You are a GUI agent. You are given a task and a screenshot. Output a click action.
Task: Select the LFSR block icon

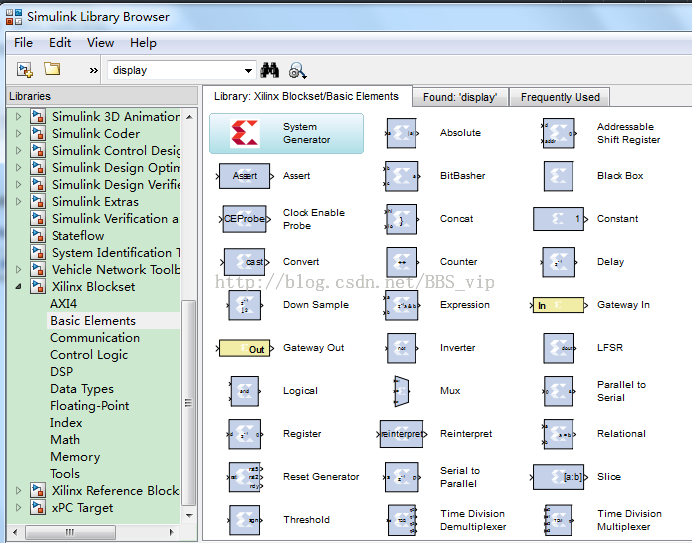click(x=559, y=348)
